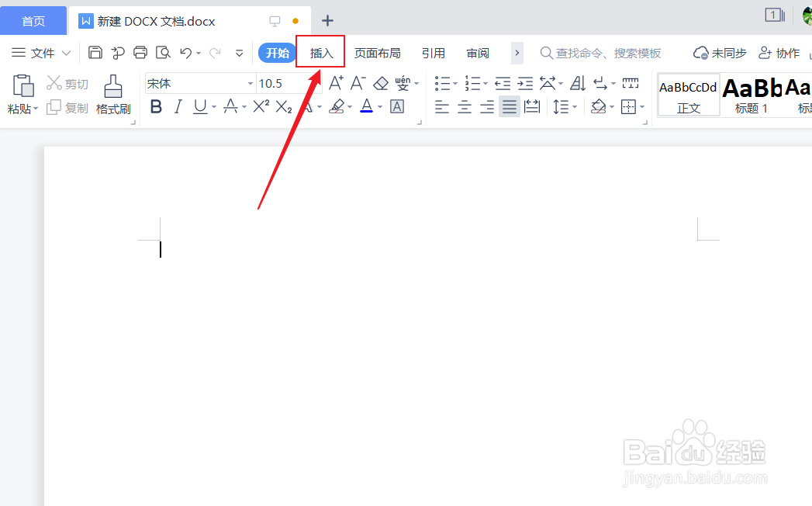Click the character border A icon
This screenshot has width=812, height=506.
[397, 107]
